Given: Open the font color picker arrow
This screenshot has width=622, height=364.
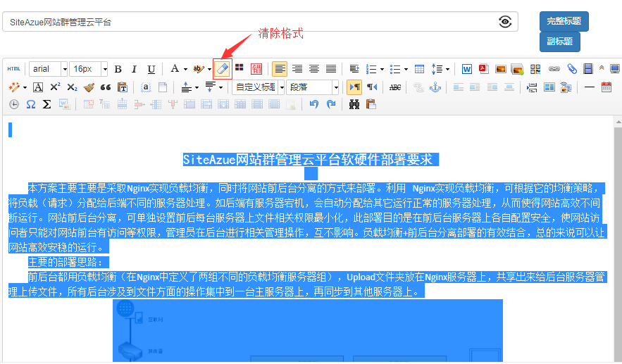Looking at the screenshot, I should (185, 69).
